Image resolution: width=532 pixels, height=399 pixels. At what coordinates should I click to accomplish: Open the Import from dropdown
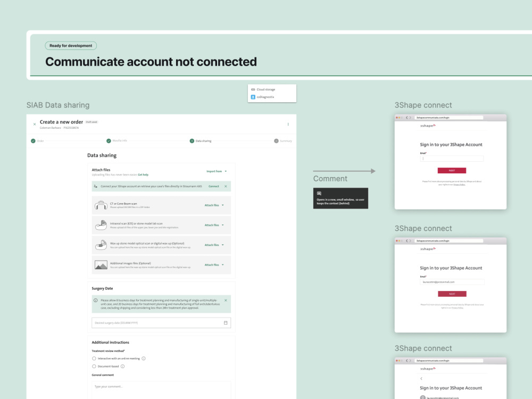(x=217, y=171)
